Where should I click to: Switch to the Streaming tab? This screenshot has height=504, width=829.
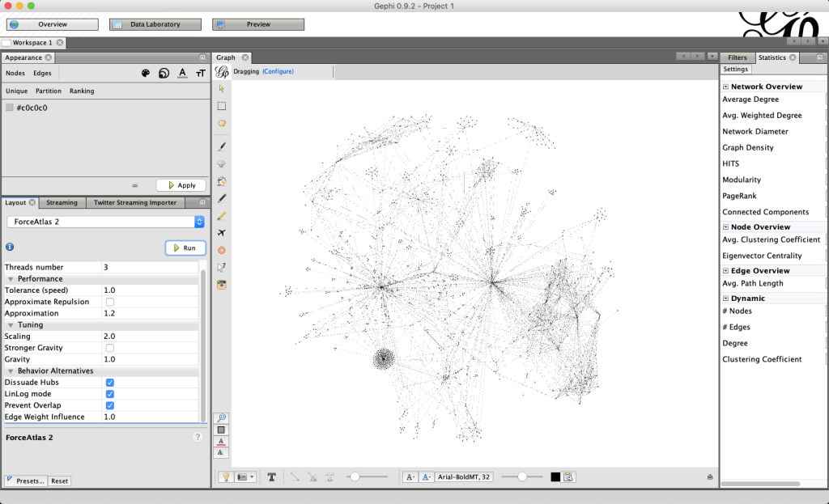(x=62, y=203)
